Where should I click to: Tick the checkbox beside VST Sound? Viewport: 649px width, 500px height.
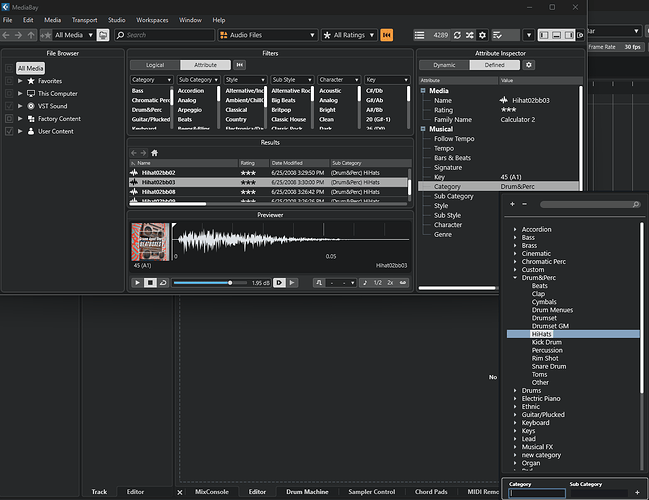[10, 105]
